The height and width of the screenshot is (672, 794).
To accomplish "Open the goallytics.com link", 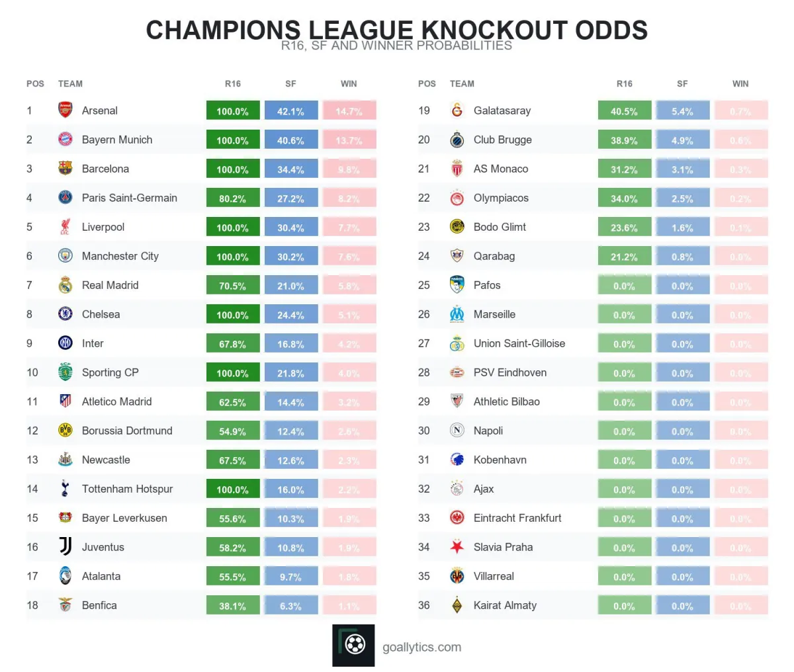I will click(x=421, y=648).
